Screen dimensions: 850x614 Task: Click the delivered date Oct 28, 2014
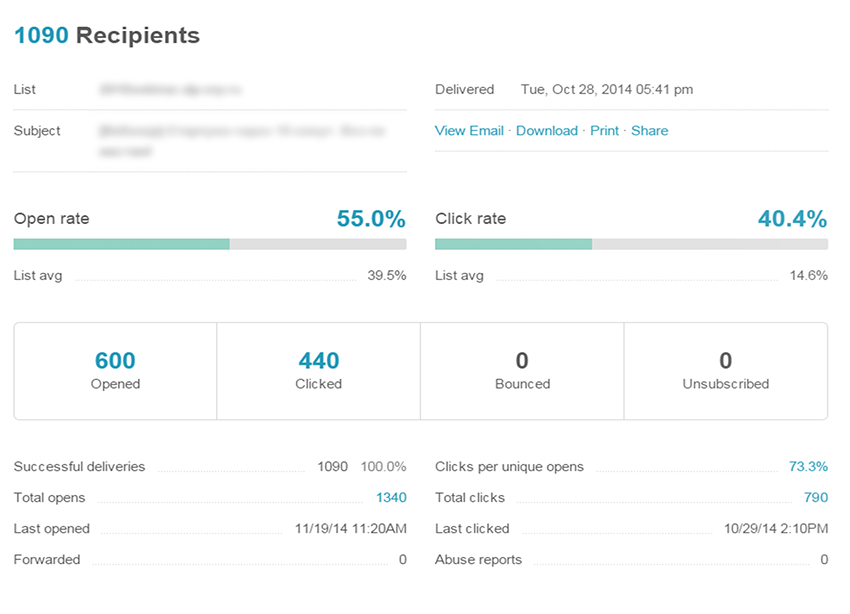(x=606, y=90)
